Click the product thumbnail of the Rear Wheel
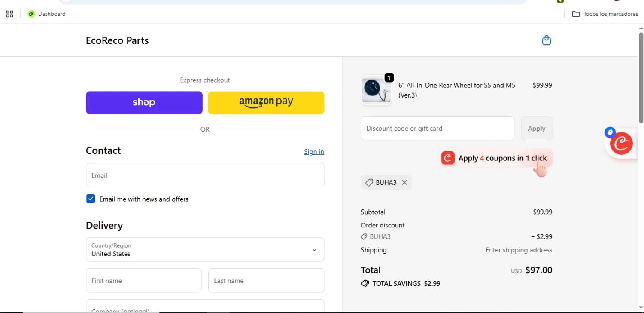 coord(376,90)
